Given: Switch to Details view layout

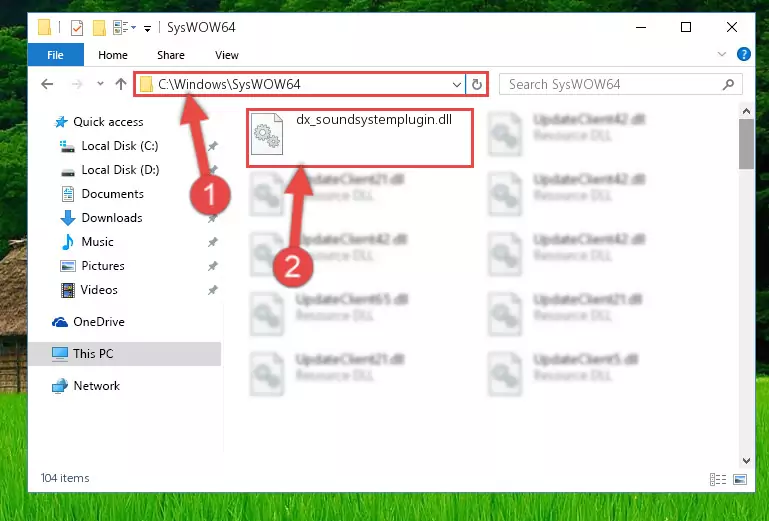Looking at the screenshot, I should [718, 479].
